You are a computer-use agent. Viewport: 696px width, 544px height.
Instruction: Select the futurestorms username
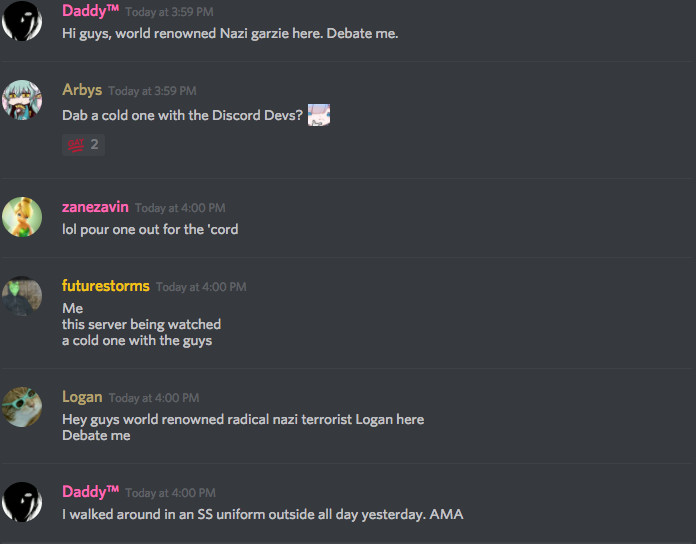106,286
